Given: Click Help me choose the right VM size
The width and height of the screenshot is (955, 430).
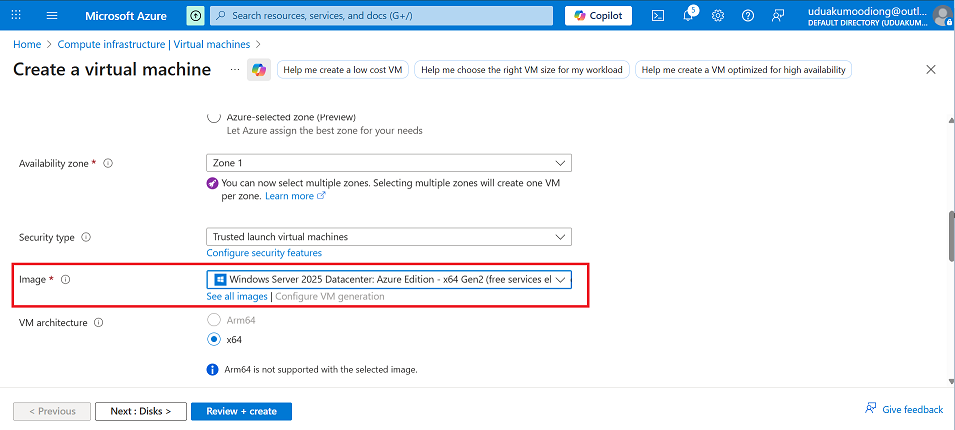Looking at the screenshot, I should click(x=522, y=70).
